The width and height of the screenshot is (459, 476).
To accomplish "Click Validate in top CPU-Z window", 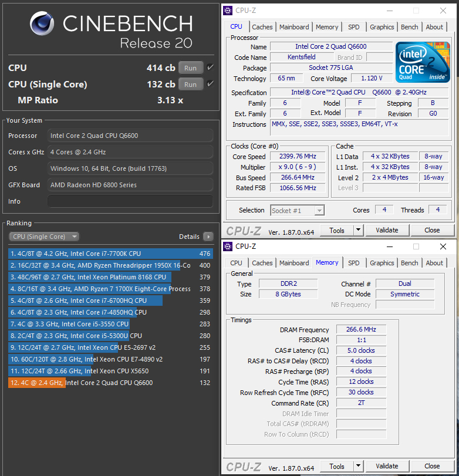I will [387, 230].
